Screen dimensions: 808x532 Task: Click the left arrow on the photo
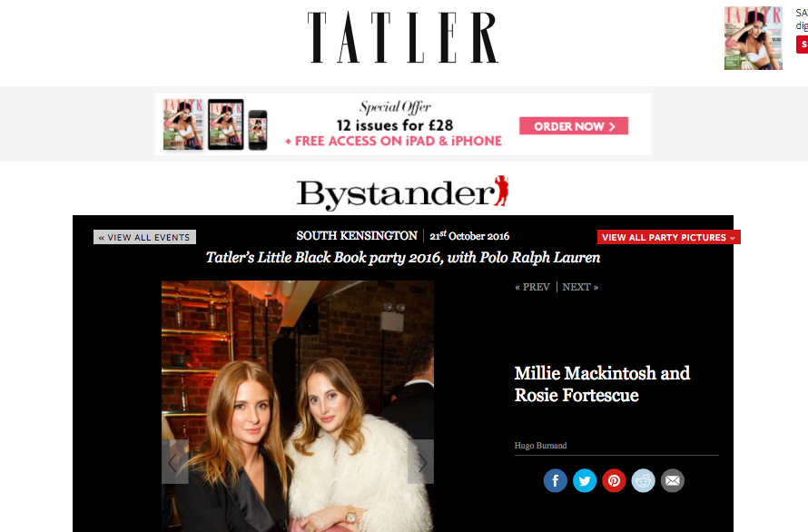pos(174,462)
